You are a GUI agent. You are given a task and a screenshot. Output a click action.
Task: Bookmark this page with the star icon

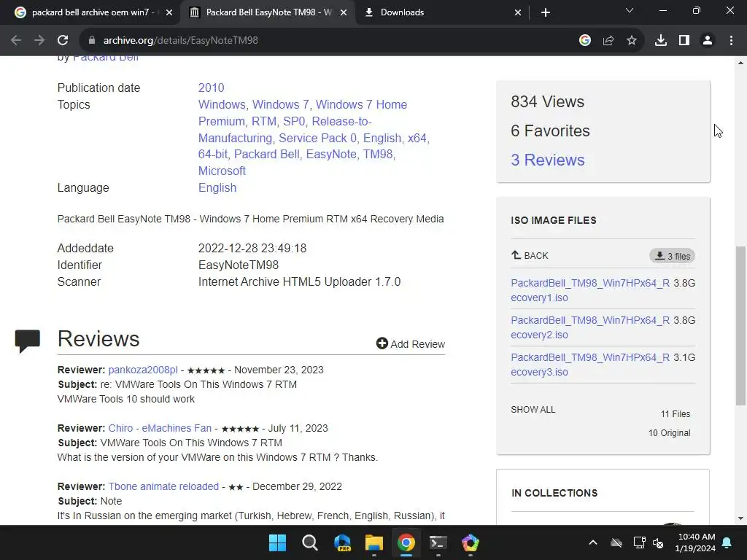[x=632, y=41]
